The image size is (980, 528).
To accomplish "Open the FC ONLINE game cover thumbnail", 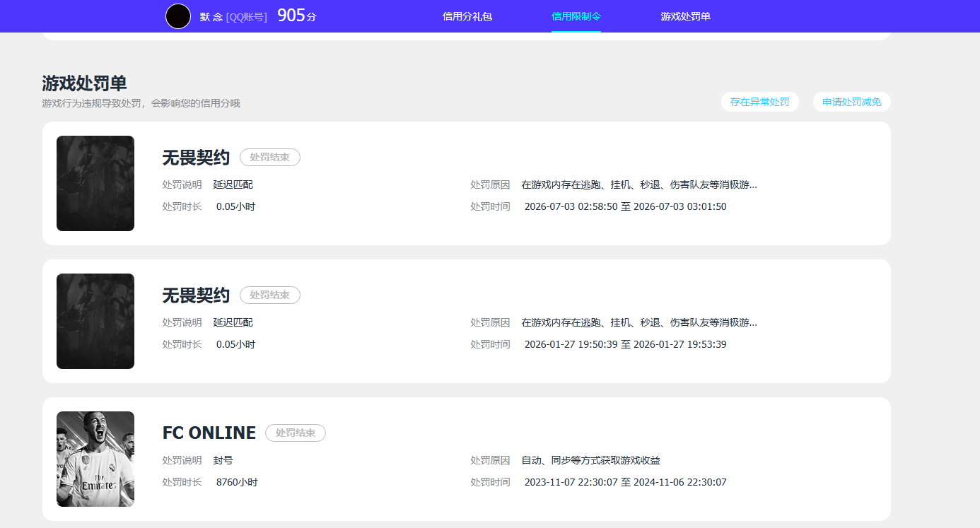I will [95, 459].
